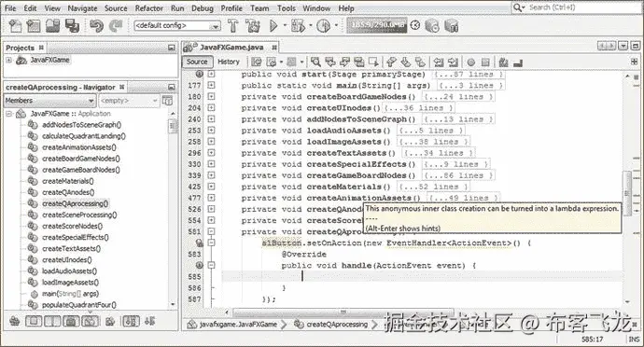This screenshot has height=347, width=644.
Task: Click the Source view button
Action: coord(197,62)
